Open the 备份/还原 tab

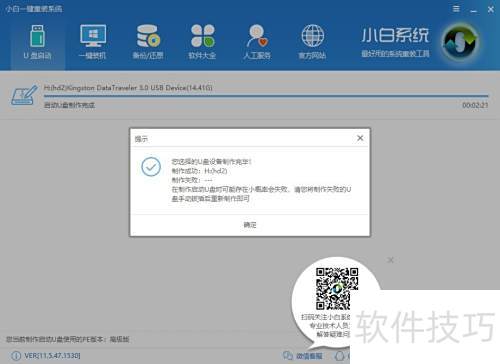(x=148, y=42)
